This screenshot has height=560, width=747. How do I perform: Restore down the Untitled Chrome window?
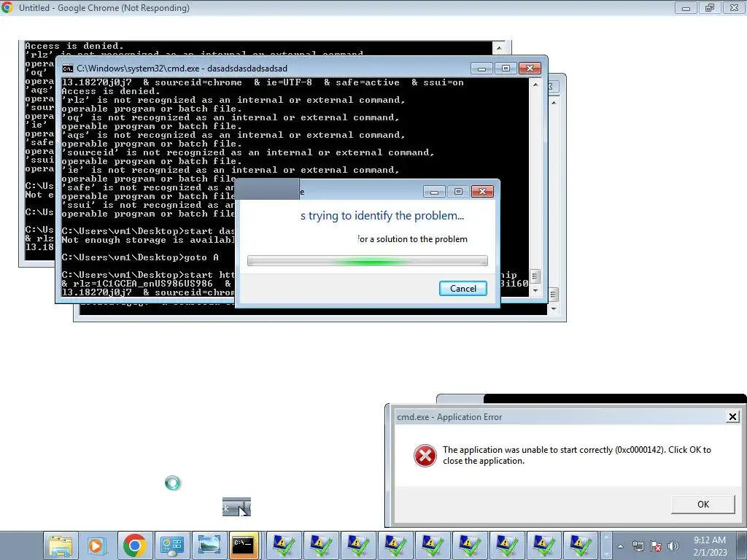(710, 8)
